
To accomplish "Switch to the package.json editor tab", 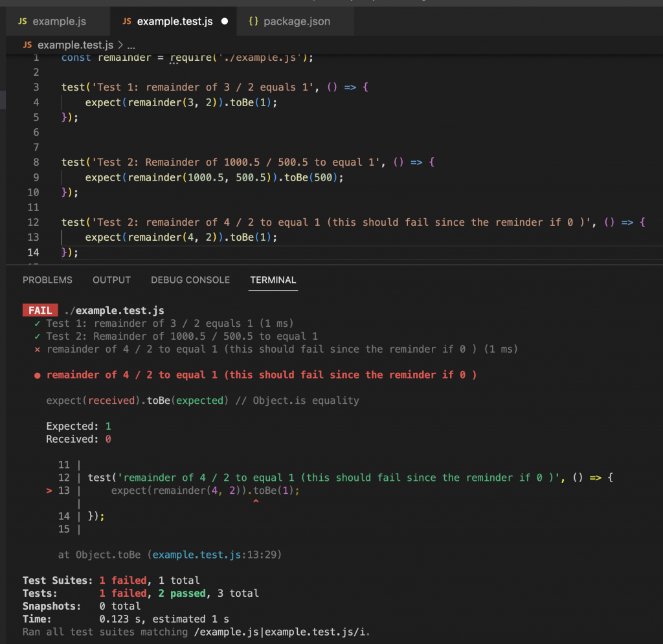I will pos(298,21).
